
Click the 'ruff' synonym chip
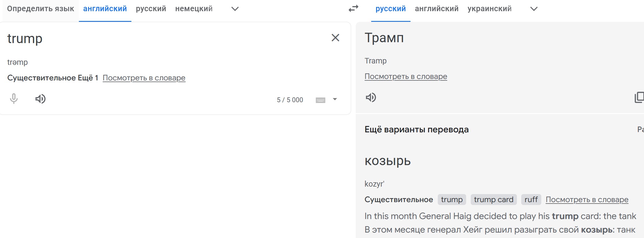pos(531,200)
